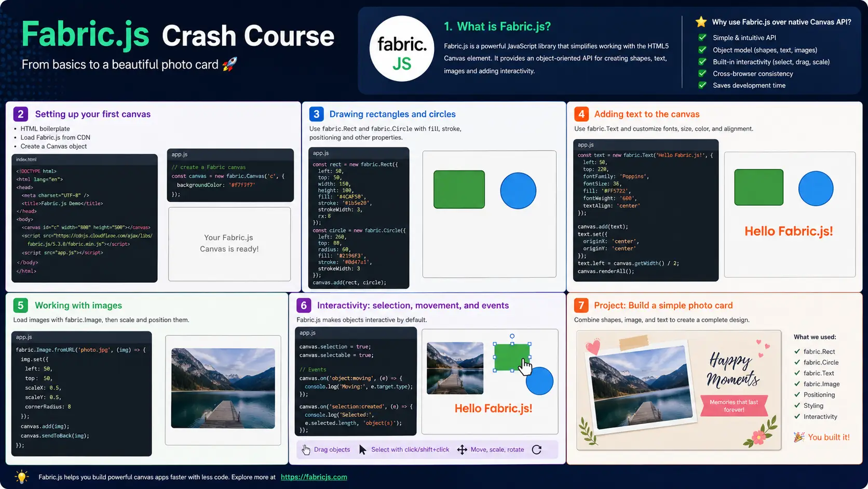The width and height of the screenshot is (868, 489).
Task: Click the 'Drag objects' label
Action: tap(332, 450)
